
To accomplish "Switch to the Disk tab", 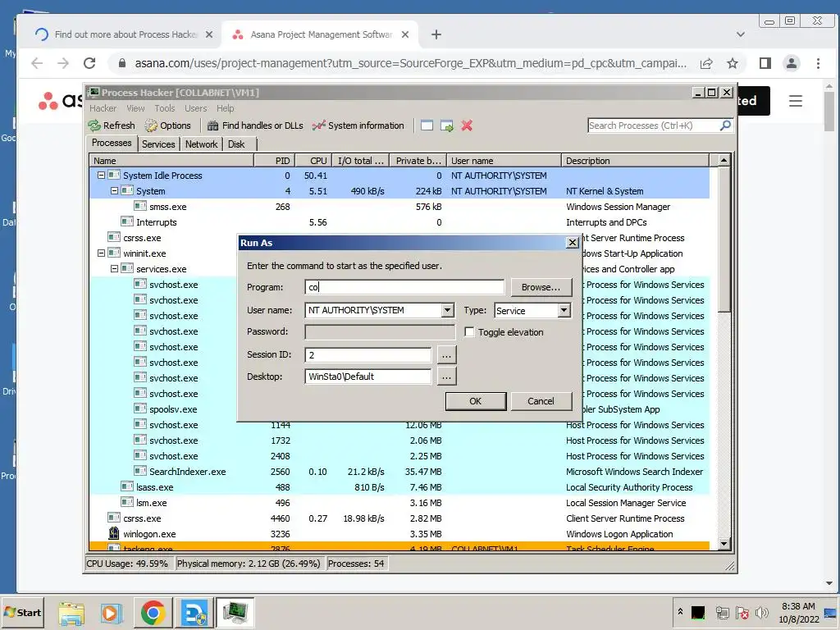I will pyautogui.click(x=236, y=144).
